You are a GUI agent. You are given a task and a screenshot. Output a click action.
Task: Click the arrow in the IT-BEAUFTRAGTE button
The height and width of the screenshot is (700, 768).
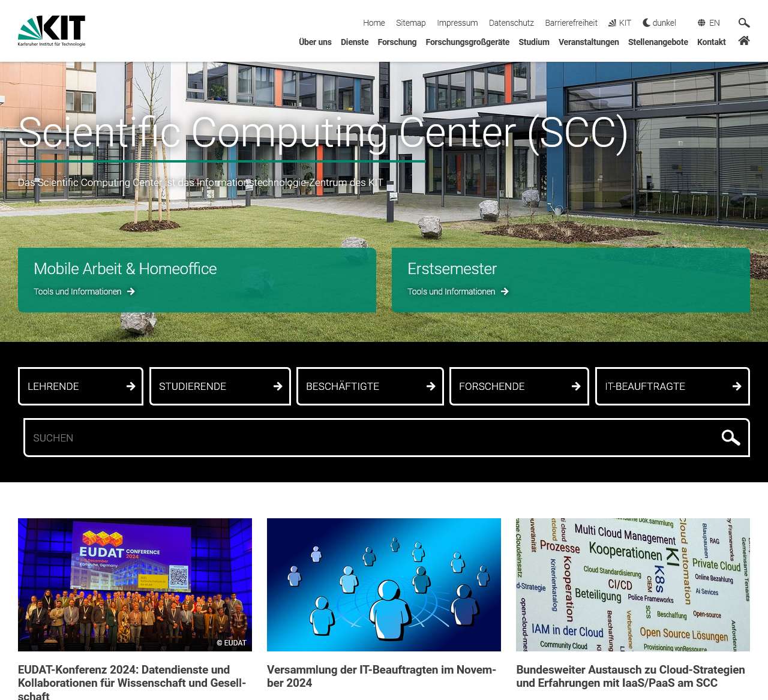[737, 386]
